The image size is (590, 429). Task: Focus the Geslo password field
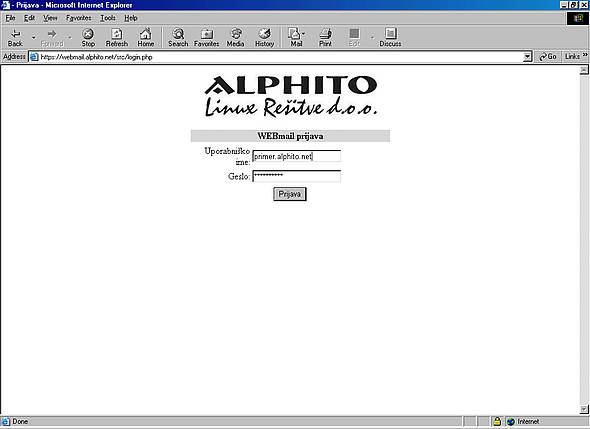(297, 176)
